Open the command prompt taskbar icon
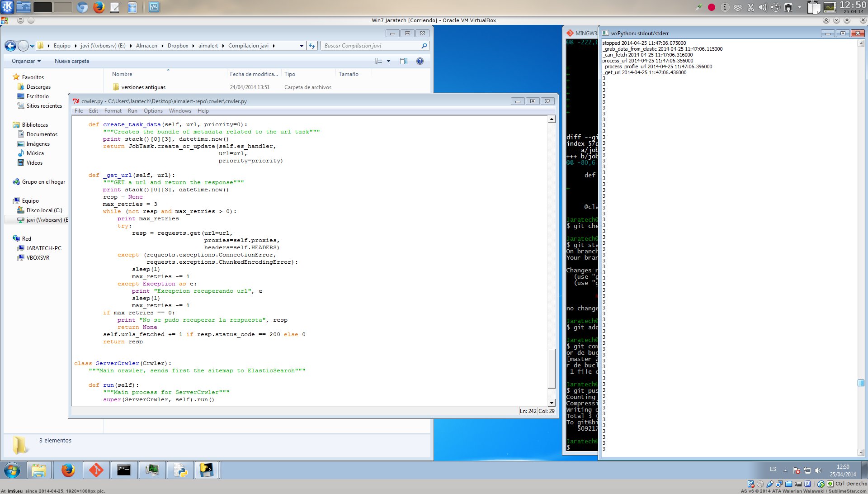Screen dimensions: 868x494 click(124, 470)
